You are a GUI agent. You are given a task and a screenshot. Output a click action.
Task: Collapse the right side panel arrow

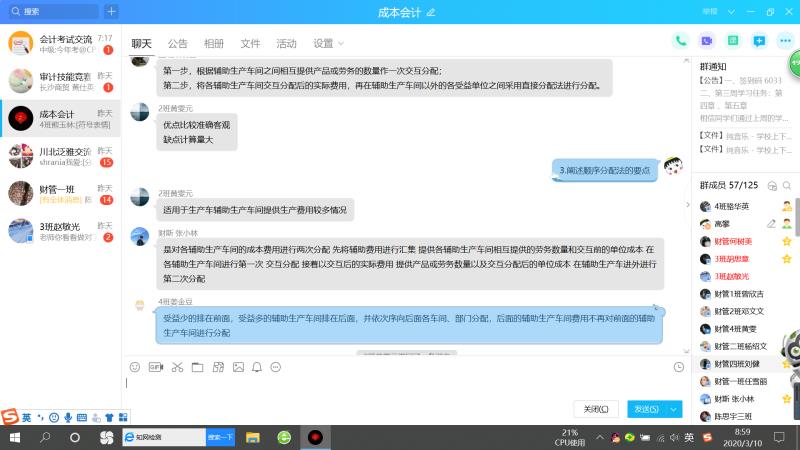point(688,205)
